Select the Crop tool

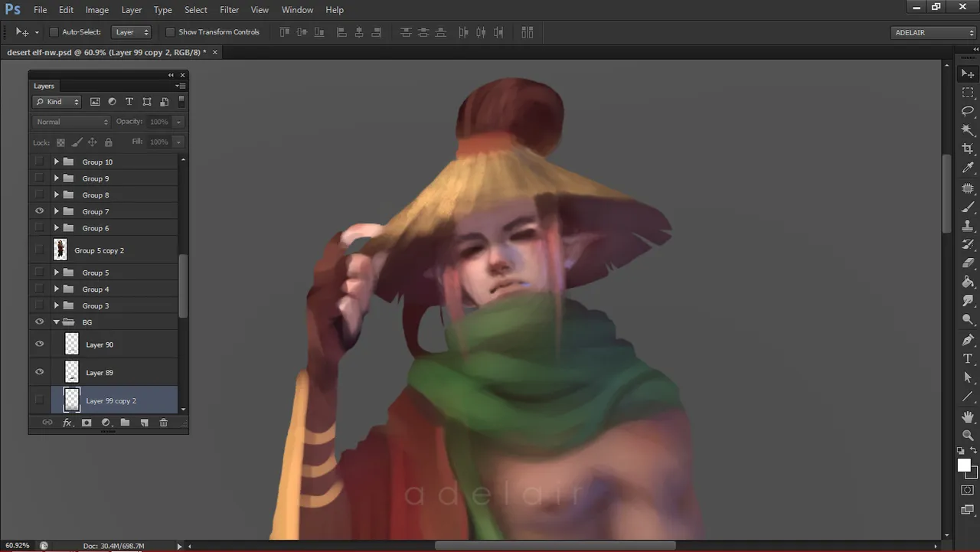pyautogui.click(x=968, y=149)
